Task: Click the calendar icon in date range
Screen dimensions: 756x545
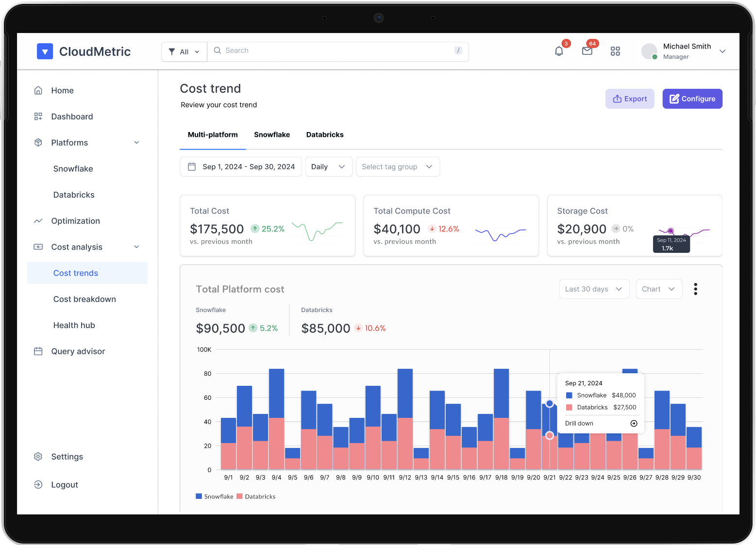Action: (x=192, y=167)
